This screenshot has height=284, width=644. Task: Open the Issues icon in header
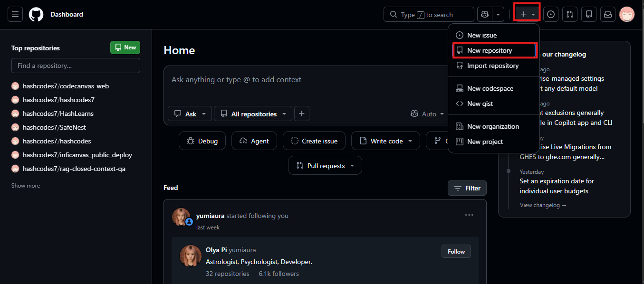coord(551,14)
